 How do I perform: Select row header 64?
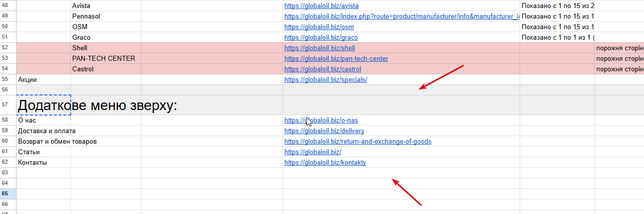(x=8, y=183)
